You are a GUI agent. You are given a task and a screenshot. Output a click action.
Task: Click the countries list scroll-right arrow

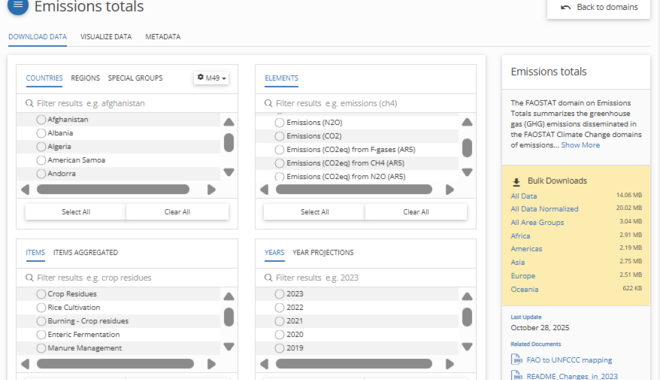[211, 189]
